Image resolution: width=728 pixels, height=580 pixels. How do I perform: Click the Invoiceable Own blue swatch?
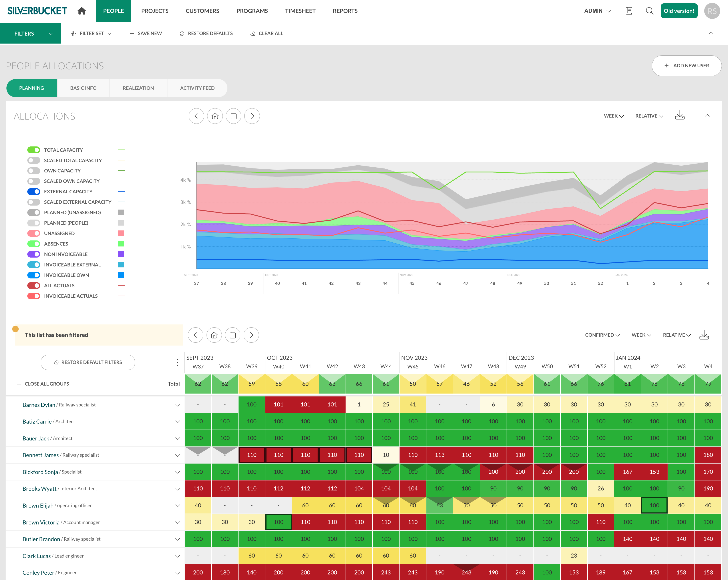click(x=121, y=275)
